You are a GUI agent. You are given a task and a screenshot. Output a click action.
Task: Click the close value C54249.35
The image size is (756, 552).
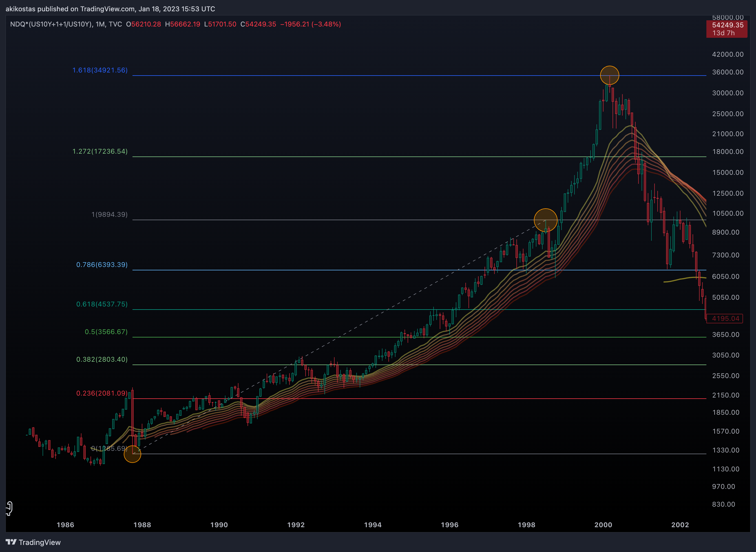[x=258, y=24]
